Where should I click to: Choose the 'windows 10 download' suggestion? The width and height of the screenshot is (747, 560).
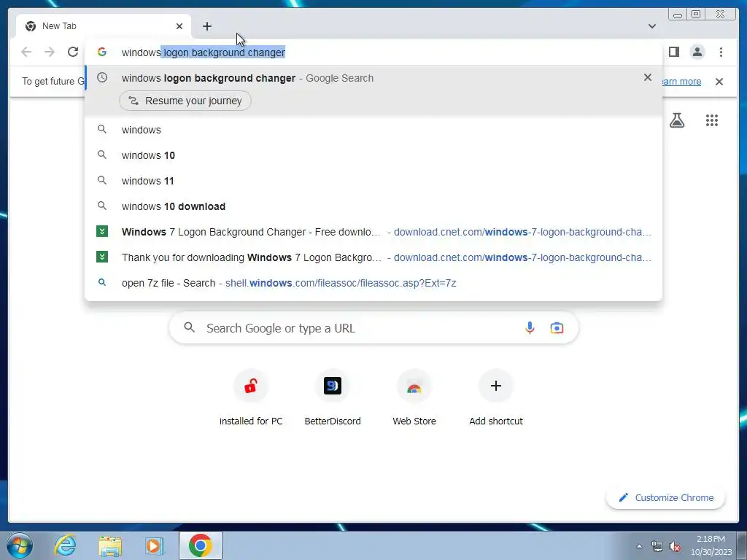[373, 206]
